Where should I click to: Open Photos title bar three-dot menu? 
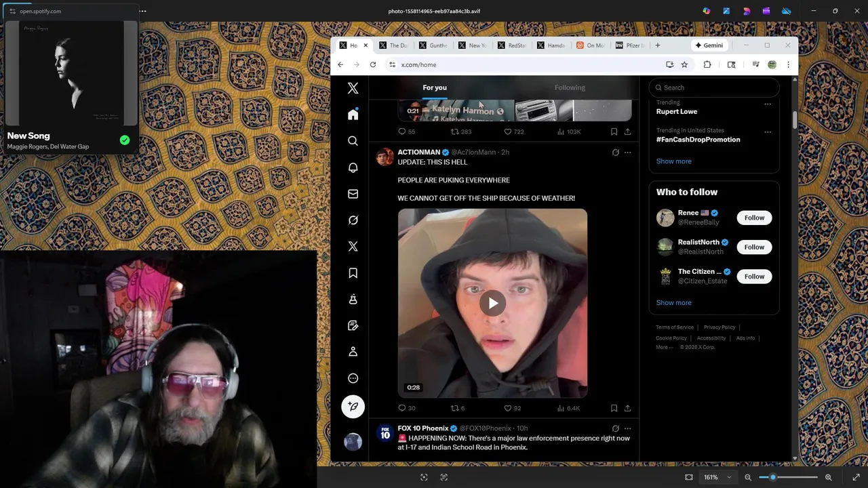(x=142, y=11)
